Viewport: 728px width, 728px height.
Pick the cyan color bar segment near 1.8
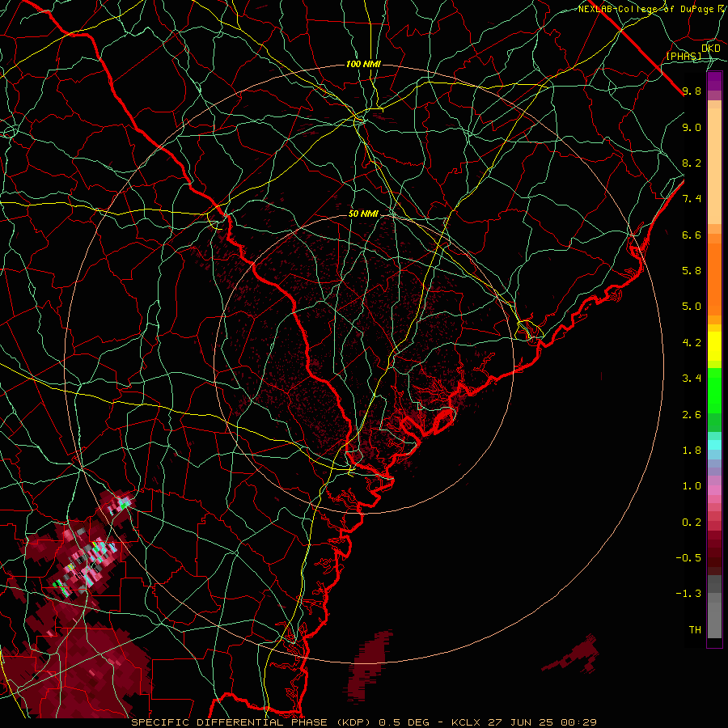coord(714,445)
